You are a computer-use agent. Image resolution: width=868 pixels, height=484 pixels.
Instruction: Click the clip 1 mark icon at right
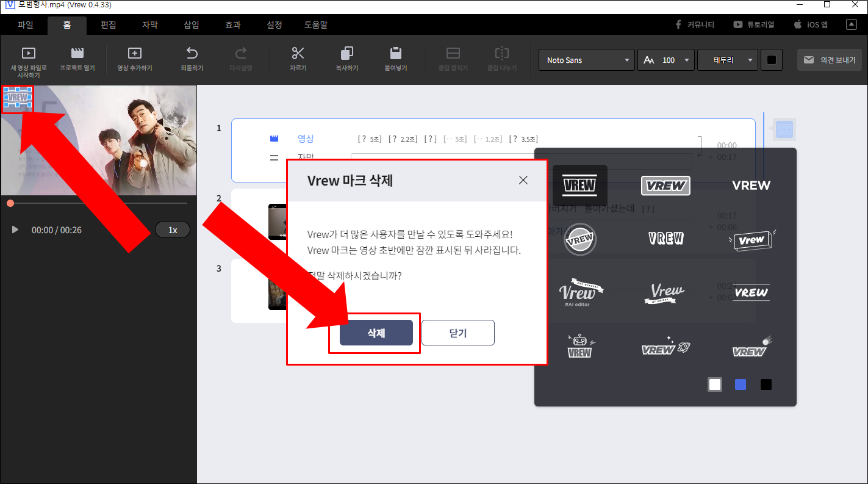784,129
